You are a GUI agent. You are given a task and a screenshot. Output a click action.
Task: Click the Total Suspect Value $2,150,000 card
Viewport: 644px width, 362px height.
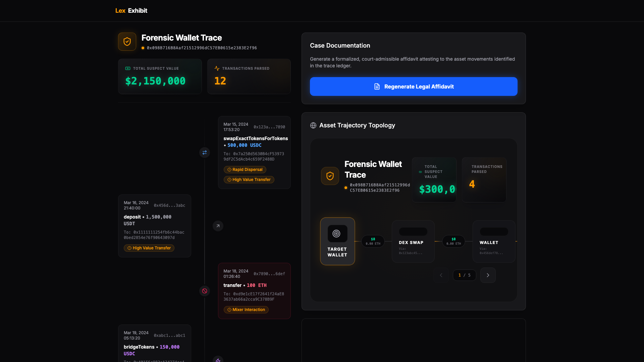pyautogui.click(x=160, y=76)
